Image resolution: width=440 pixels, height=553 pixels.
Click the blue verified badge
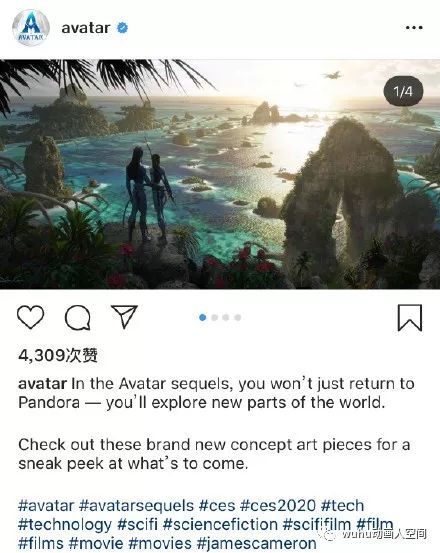[x=122, y=28]
